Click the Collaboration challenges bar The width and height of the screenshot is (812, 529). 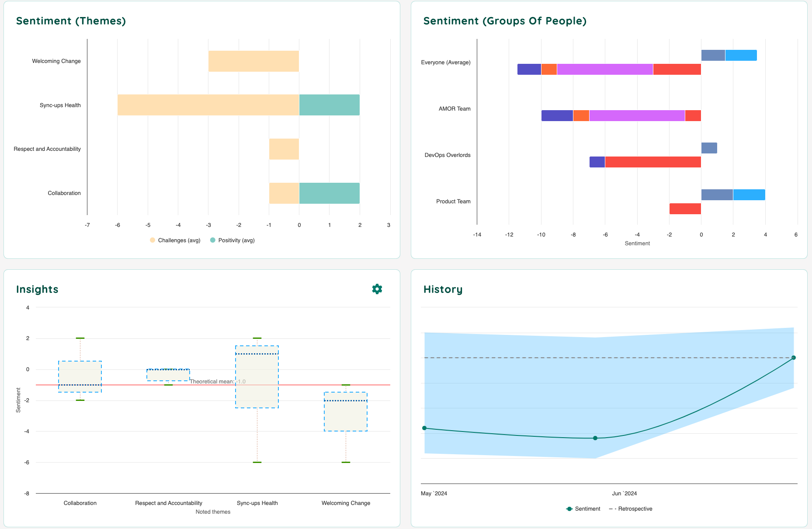pos(284,193)
